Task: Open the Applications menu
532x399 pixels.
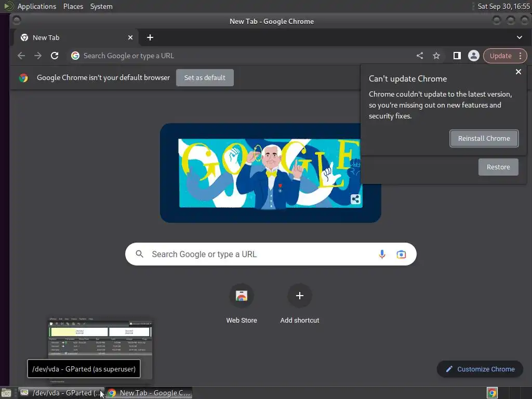Action: pyautogui.click(x=37, y=6)
